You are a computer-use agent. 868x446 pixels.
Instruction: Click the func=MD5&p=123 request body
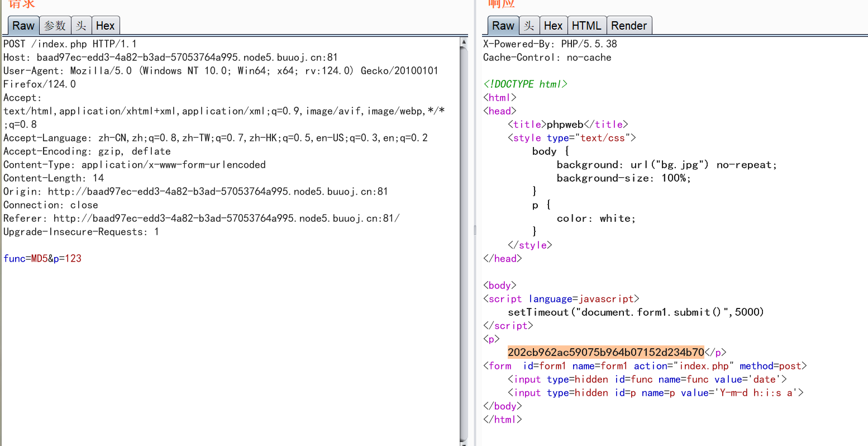[x=42, y=259]
